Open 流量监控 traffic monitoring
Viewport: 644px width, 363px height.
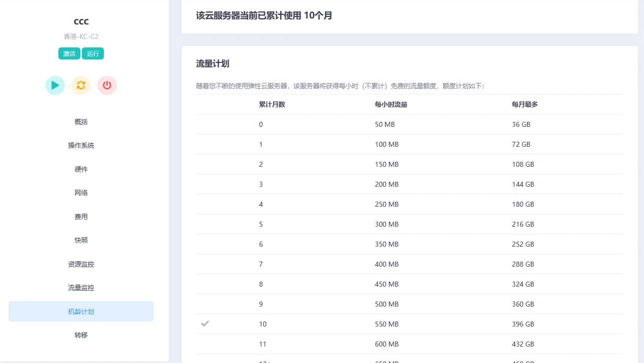81,288
